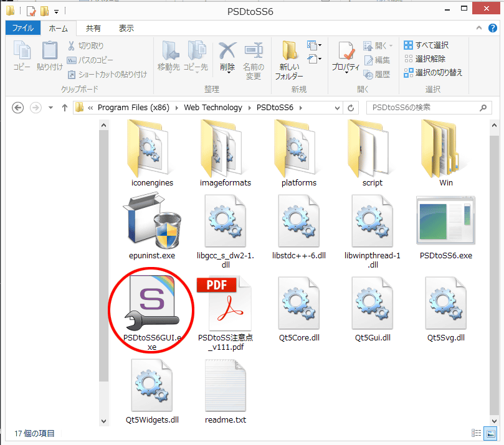Go back with the back arrow
The image size is (504, 445).
[17, 108]
